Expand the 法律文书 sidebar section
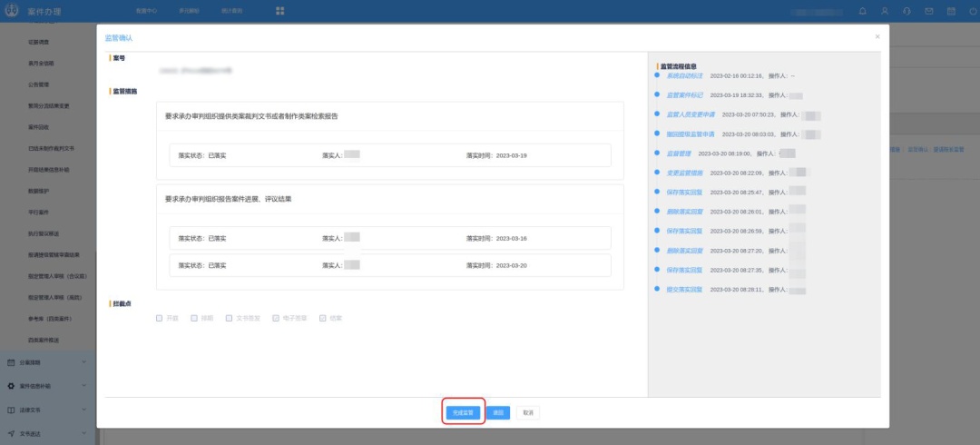This screenshot has width=980, height=445. (x=47, y=410)
